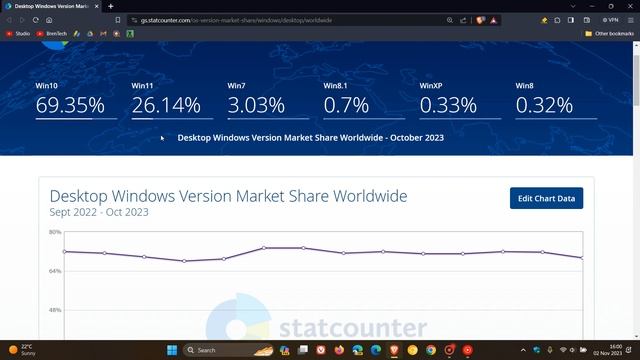Viewport: 640px width, 360px height.
Task: Click the 80% axis label on chart
Action: 55,232
